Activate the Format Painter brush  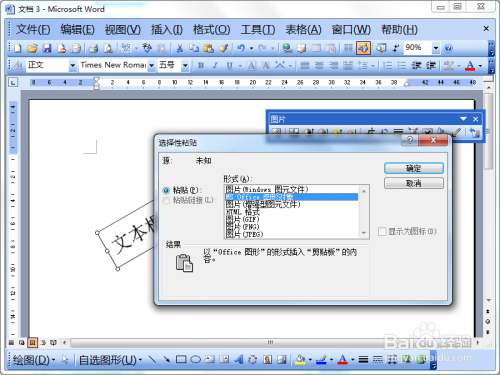pos(223,48)
